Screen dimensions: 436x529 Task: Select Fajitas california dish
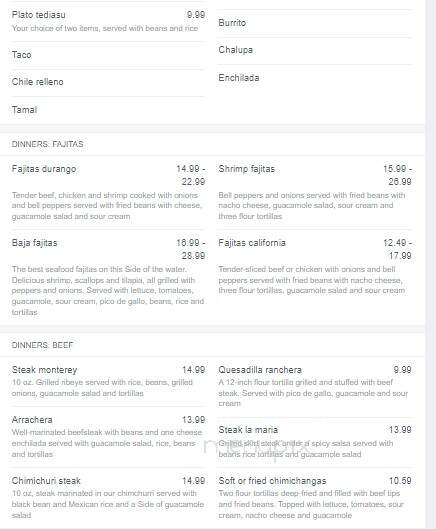pos(252,243)
